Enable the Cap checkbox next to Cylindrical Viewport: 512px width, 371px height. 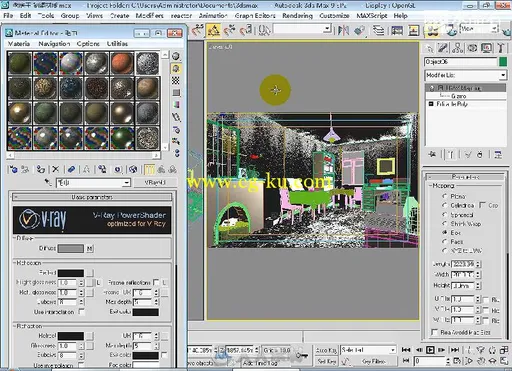(482, 205)
